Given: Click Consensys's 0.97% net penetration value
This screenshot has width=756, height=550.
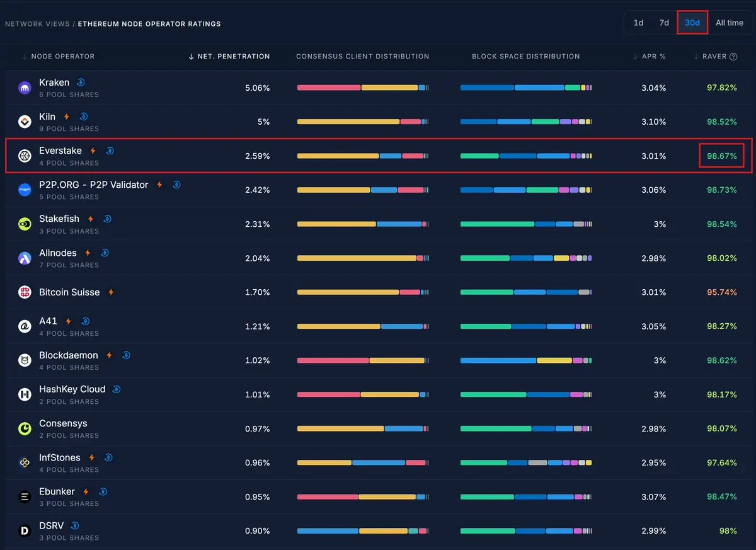Looking at the screenshot, I should coord(257,428).
